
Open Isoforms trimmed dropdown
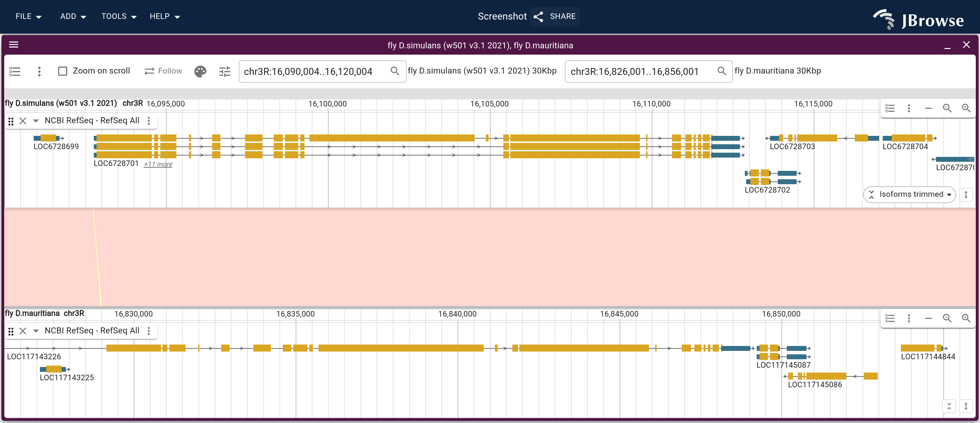coord(910,195)
